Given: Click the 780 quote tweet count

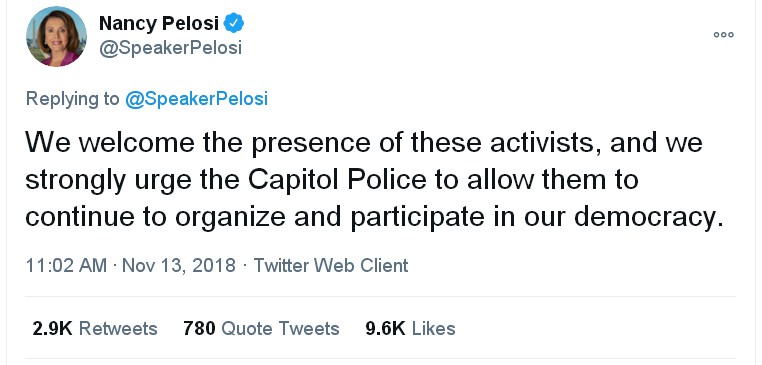Looking at the screenshot, I should 199,329.
